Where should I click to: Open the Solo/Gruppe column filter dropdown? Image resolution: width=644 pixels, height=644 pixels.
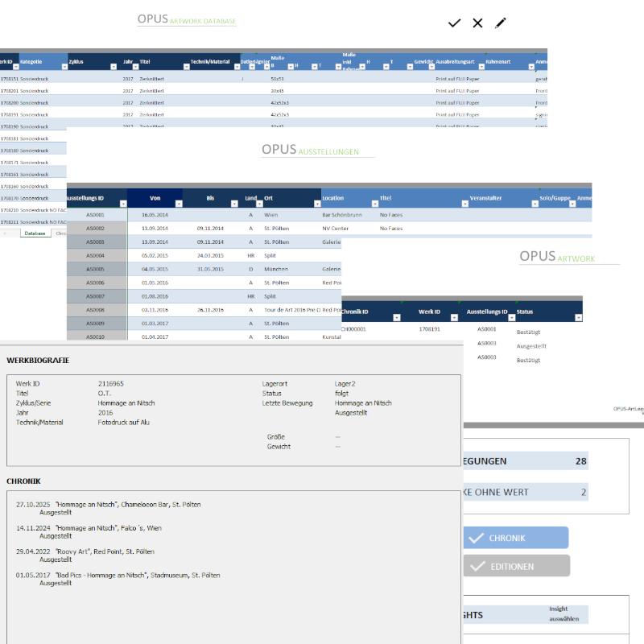pyautogui.click(x=572, y=204)
